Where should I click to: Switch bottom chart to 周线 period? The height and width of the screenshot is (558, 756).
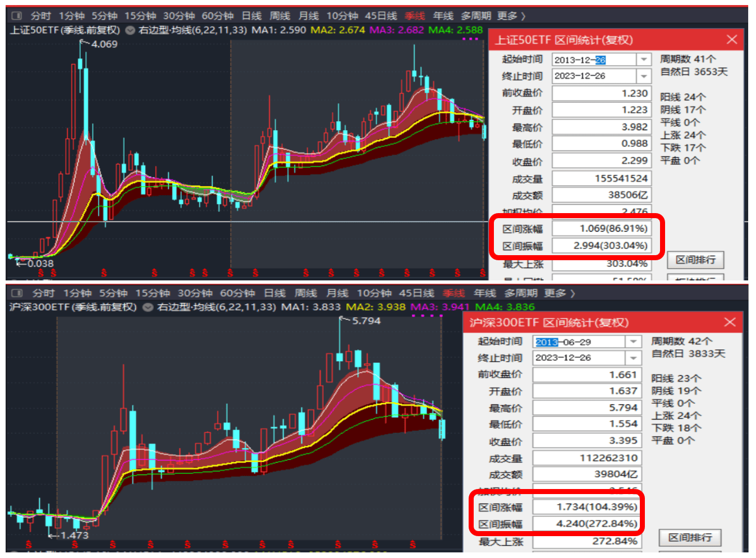point(305,293)
